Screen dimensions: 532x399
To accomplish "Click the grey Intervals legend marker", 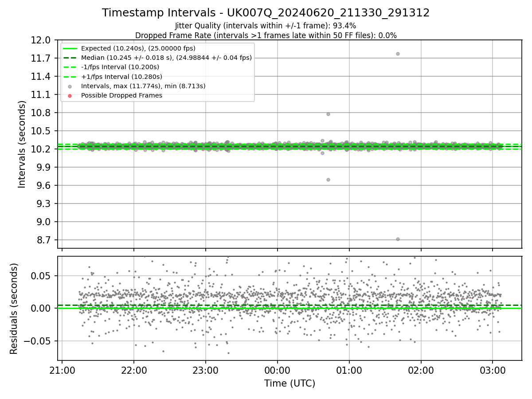I will coord(70,86).
